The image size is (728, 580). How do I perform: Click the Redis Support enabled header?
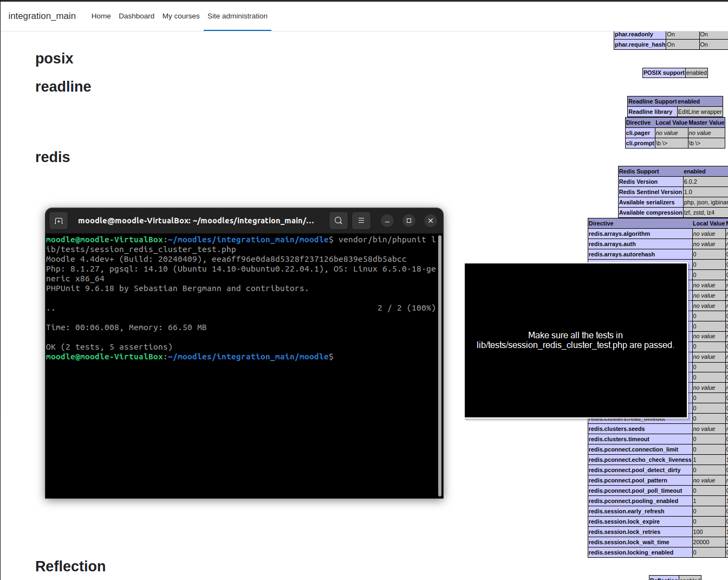coord(673,171)
